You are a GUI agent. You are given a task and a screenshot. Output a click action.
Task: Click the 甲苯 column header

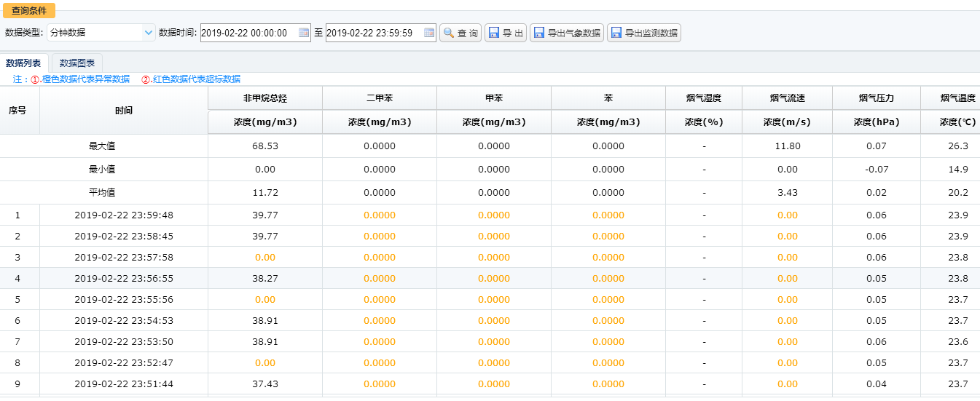[x=494, y=98]
